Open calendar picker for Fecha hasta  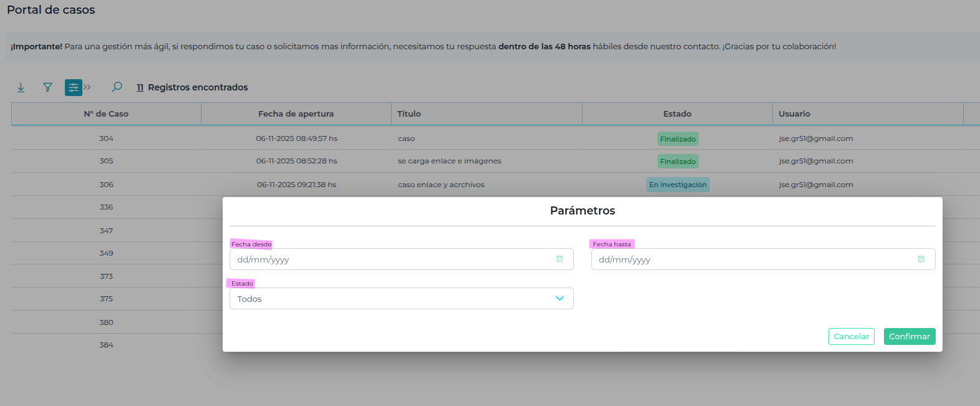point(921,259)
